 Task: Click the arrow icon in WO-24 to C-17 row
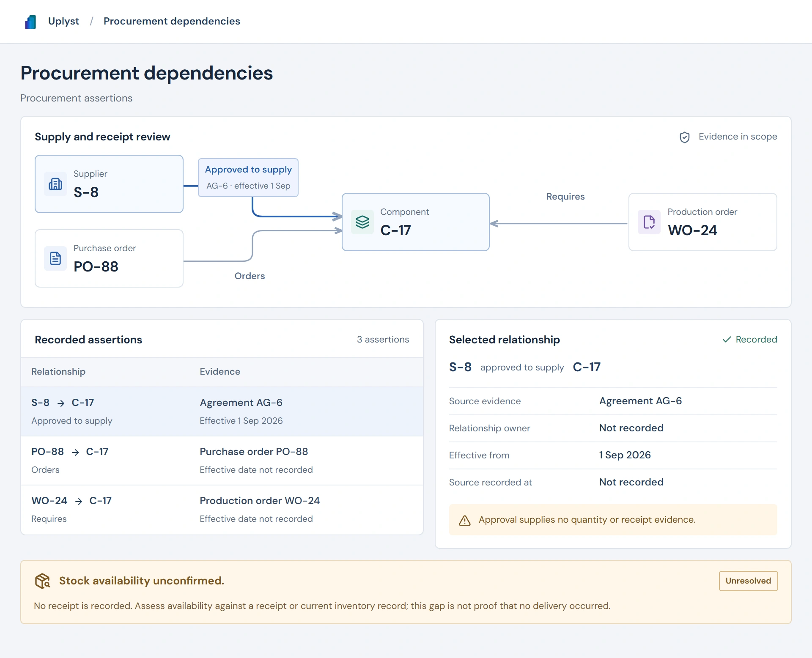click(79, 501)
